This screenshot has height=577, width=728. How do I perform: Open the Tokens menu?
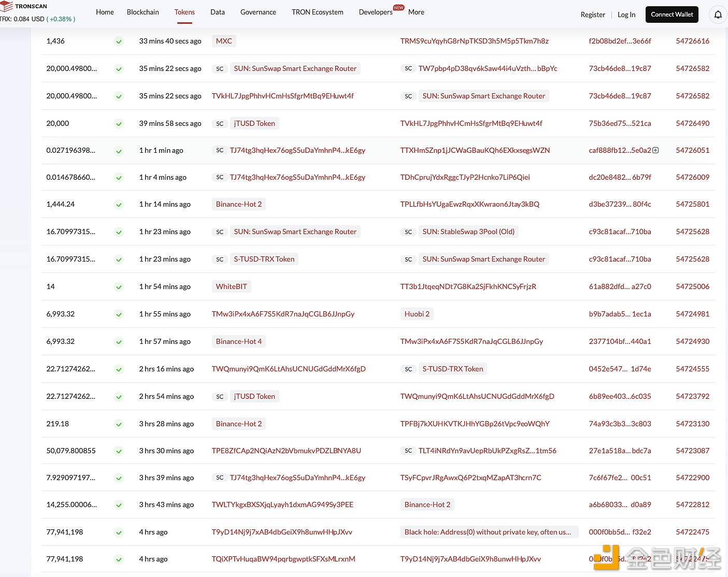(184, 12)
